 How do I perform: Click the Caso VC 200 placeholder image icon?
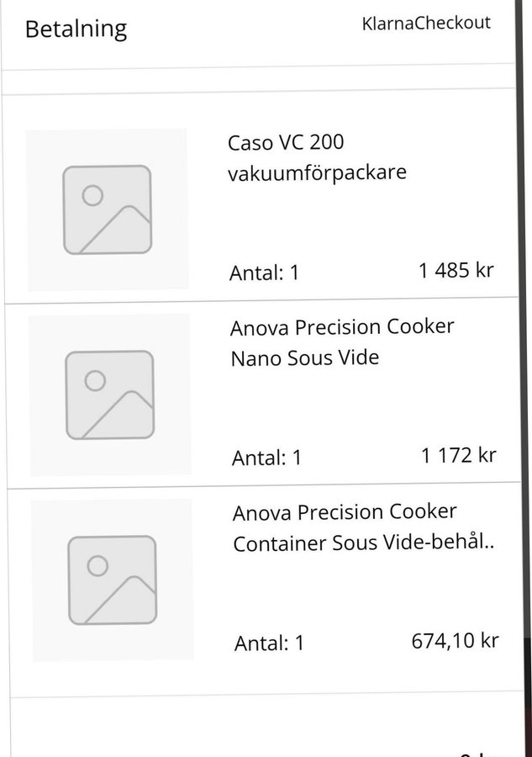coord(107,209)
